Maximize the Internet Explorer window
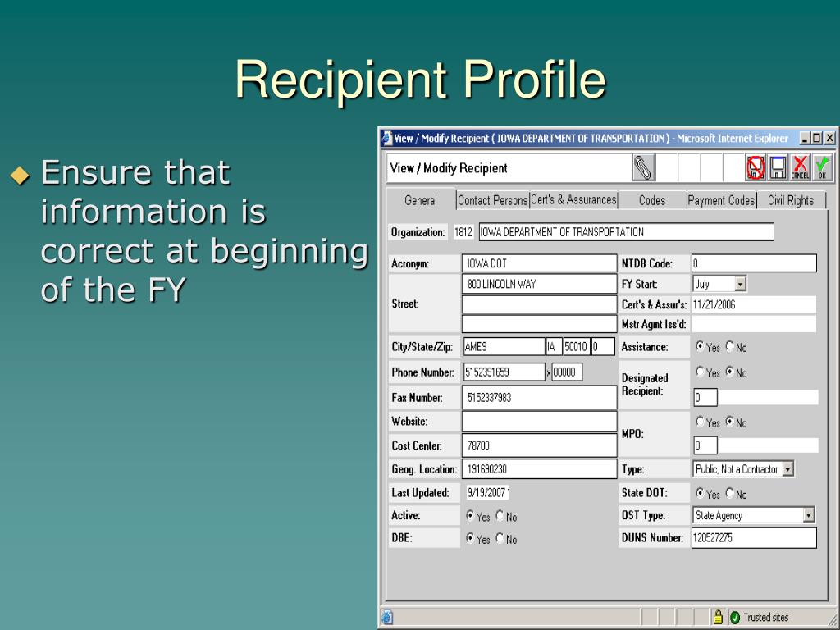 pyautogui.click(x=816, y=138)
